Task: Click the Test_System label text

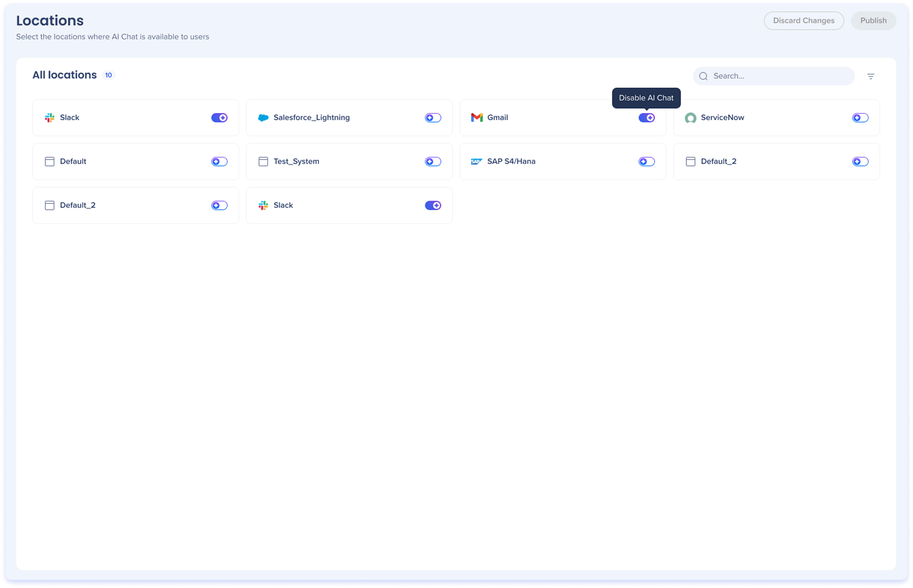Action: 296,162
